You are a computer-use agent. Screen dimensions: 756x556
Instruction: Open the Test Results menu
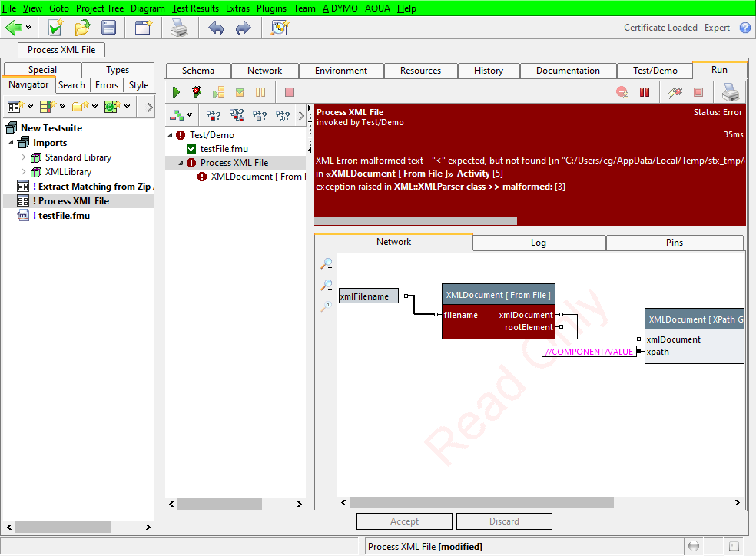(x=195, y=8)
